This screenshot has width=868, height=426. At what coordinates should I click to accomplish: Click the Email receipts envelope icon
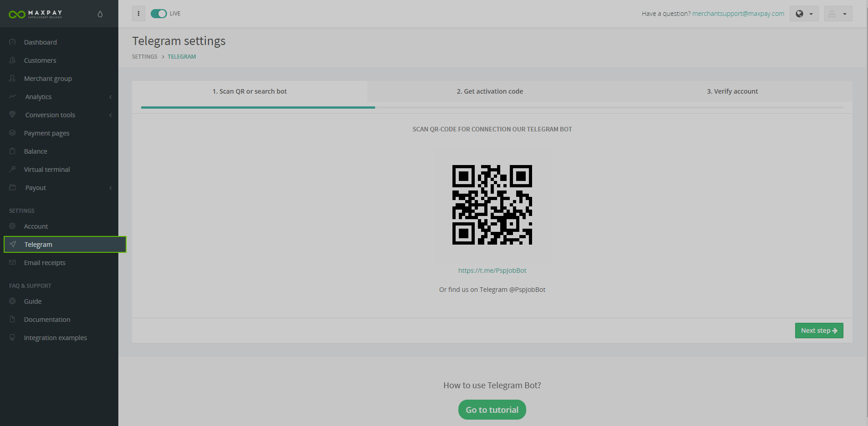[12, 262]
